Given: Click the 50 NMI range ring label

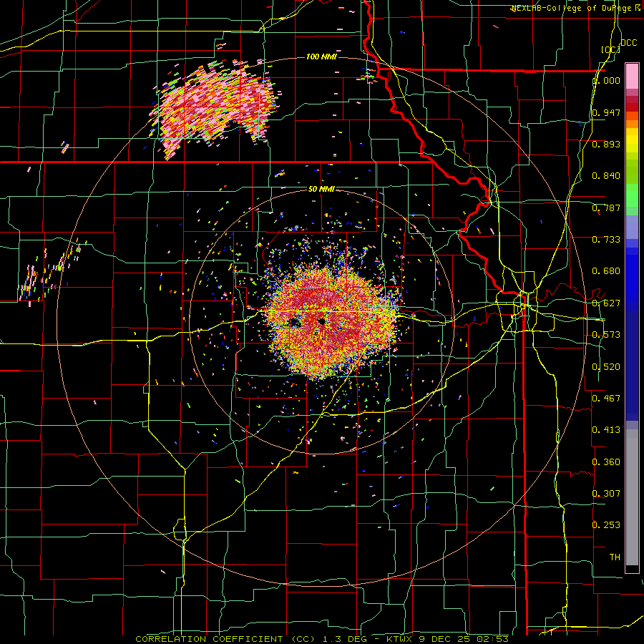Looking at the screenshot, I should click(x=321, y=190).
